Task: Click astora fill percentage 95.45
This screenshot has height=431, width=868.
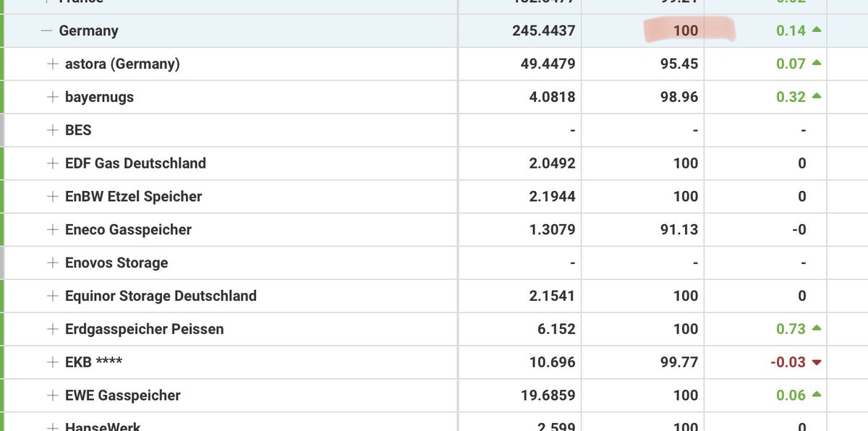Action: point(678,64)
